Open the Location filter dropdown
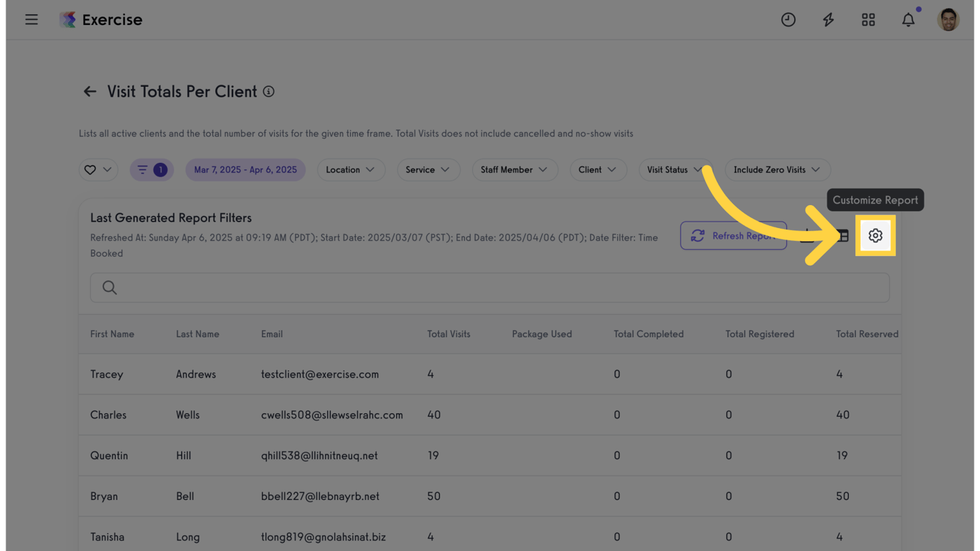The image size is (980, 551). coord(351,169)
